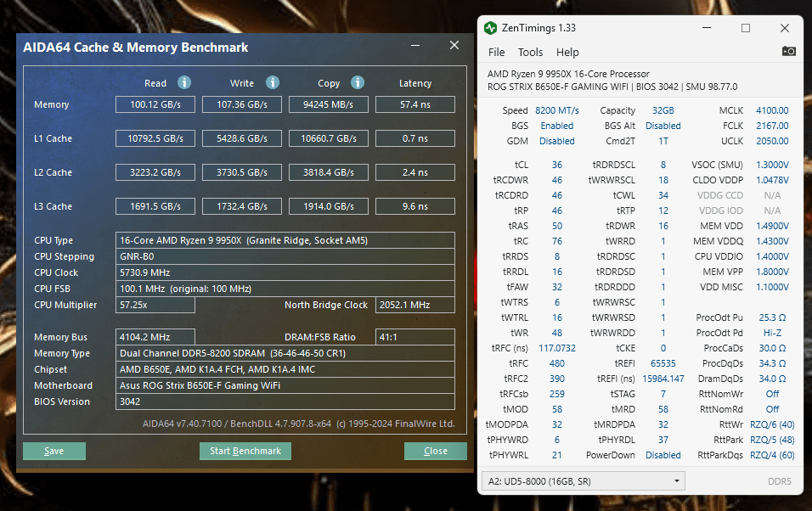Click CPU Multiplier value 57.25x
The image size is (812, 511).
[x=155, y=305]
